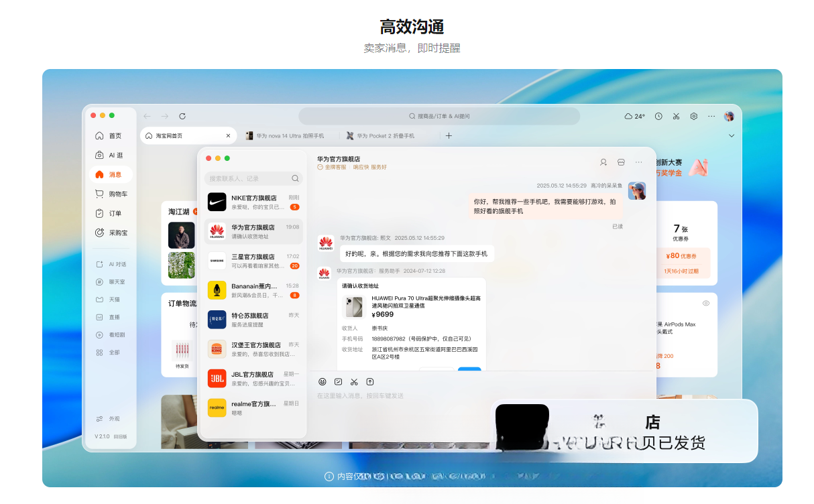Open the more options ellipsis in top bar
The height and width of the screenshot is (504, 814).
pos(711,116)
